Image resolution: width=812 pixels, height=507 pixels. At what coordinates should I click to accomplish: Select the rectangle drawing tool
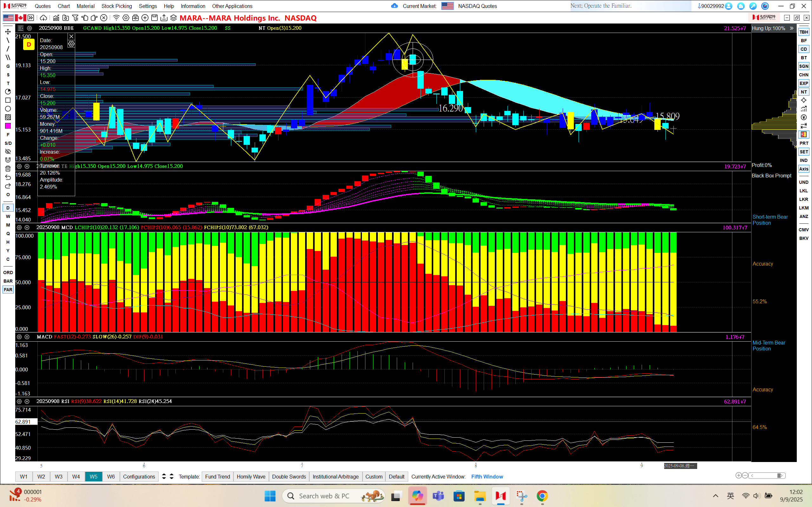click(8, 100)
